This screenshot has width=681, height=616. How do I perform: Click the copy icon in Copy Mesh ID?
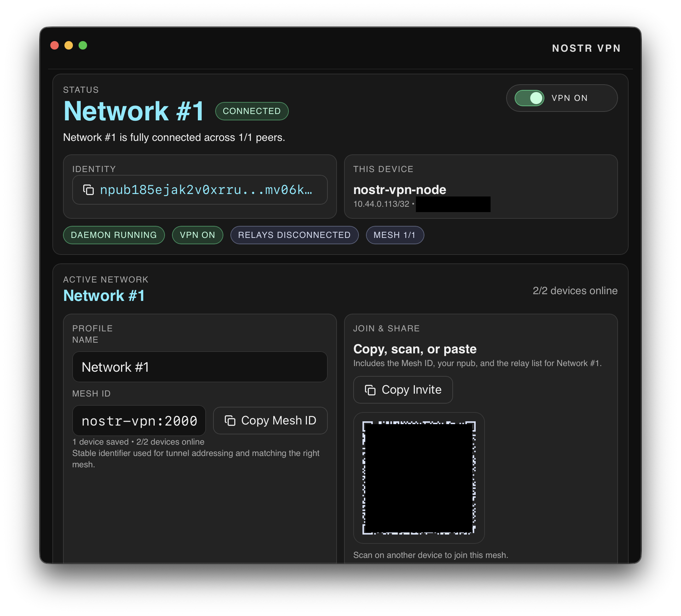click(230, 421)
